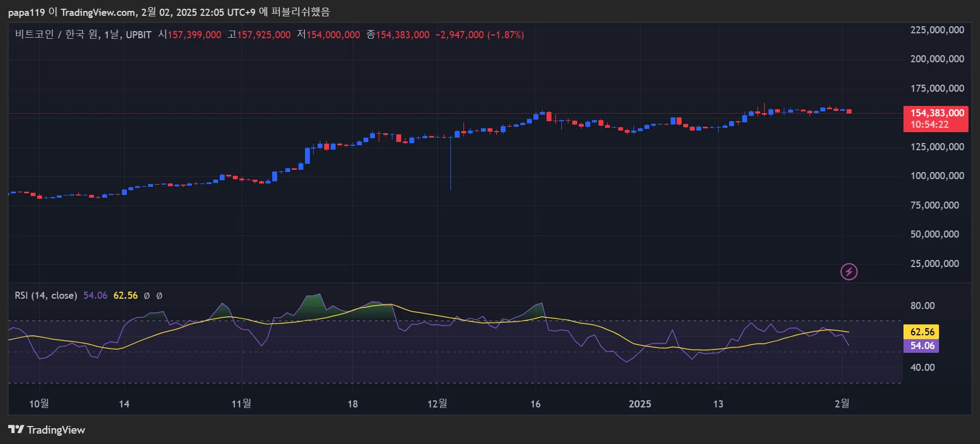Click the 80.00 level on RSI axis
Viewport: 980px width, 444px height.
click(x=922, y=306)
